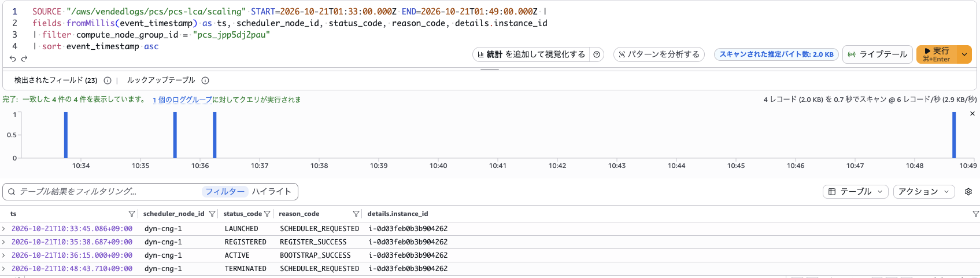Image resolution: width=980 pixels, height=278 pixels.
Task: Select フィルター mode in the search box
Action: tap(225, 192)
